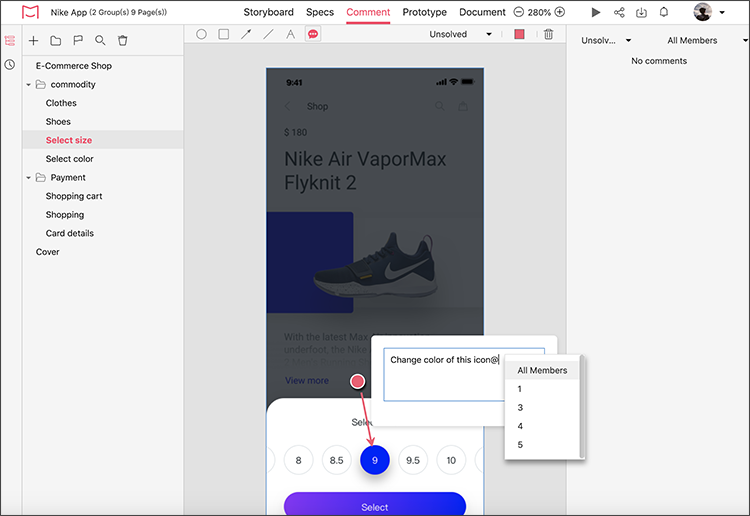Open the share icon
The width and height of the screenshot is (750, 516).
(619, 12)
